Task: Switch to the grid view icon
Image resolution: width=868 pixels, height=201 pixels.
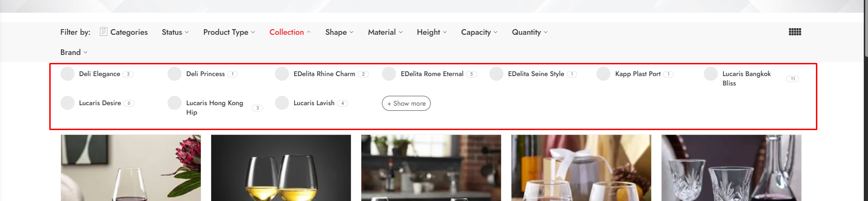Action: click(795, 32)
